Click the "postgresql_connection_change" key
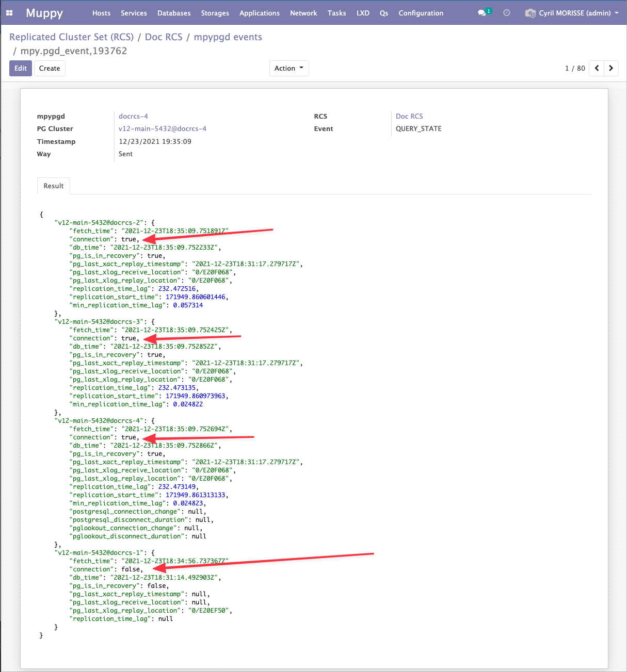Image resolution: width=627 pixels, height=672 pixels. point(125,512)
